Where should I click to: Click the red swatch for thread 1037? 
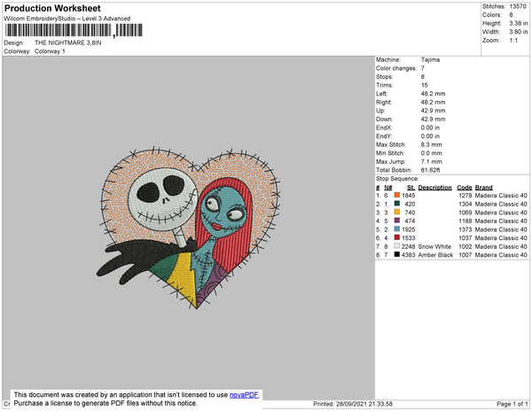coord(397,237)
